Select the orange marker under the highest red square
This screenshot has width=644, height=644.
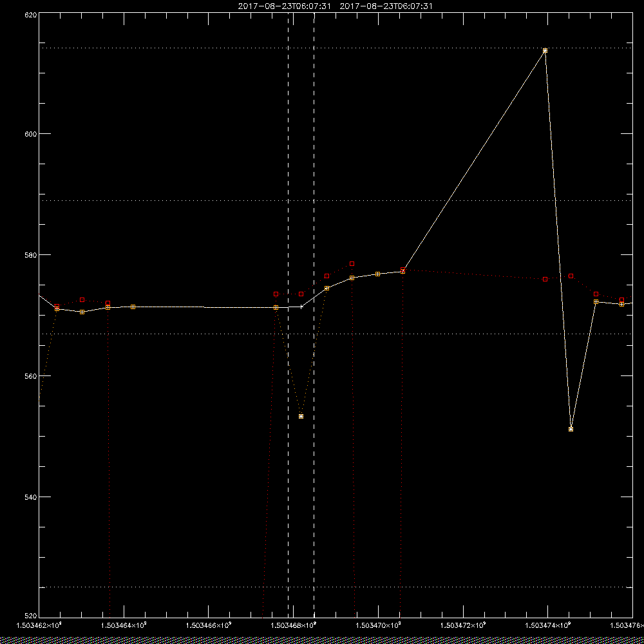[352, 278]
